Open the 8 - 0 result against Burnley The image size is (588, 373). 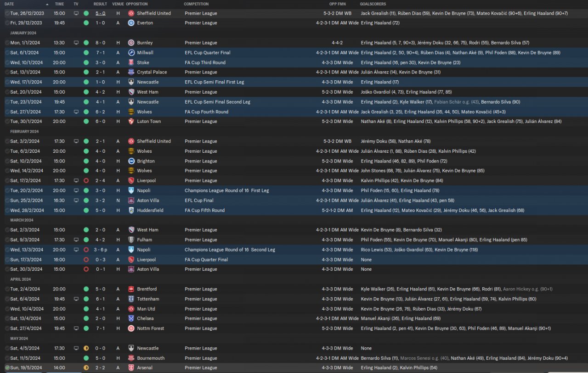[x=100, y=43]
